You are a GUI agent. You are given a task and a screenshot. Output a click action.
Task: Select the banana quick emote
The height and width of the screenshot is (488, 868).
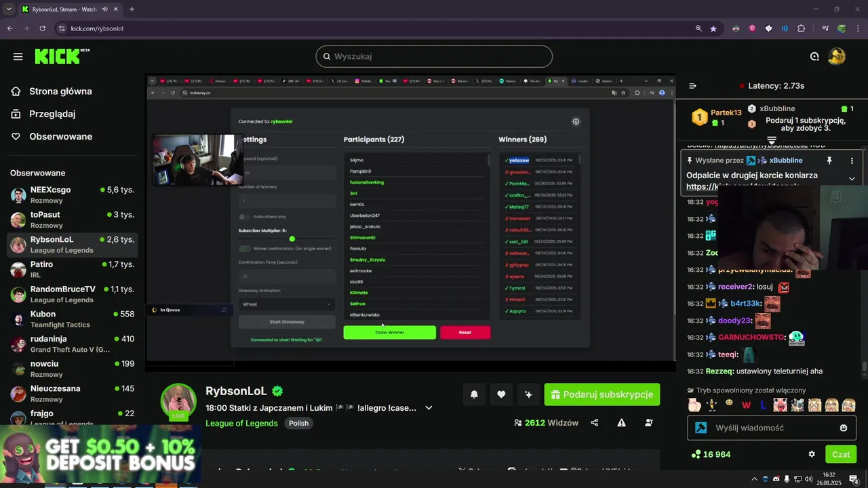coord(711,405)
